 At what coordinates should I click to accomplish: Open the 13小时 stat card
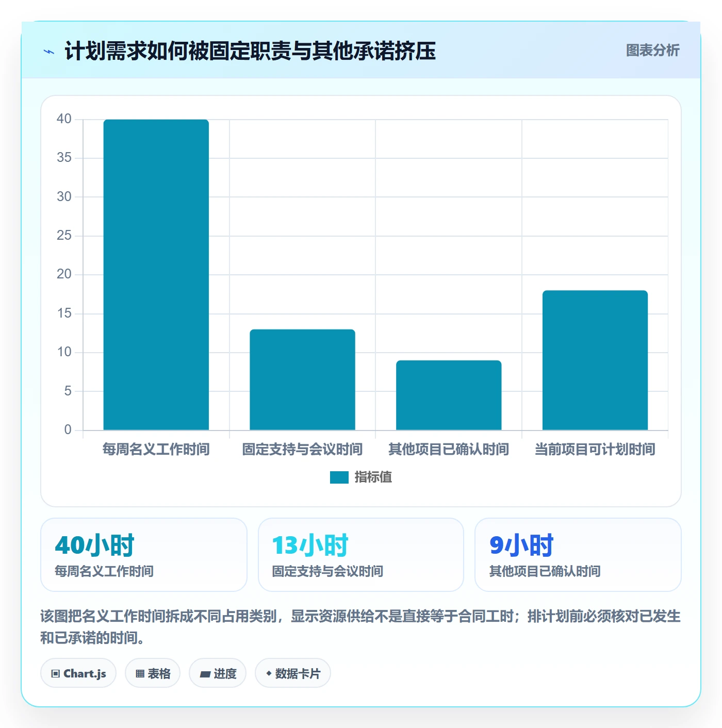tap(361, 555)
